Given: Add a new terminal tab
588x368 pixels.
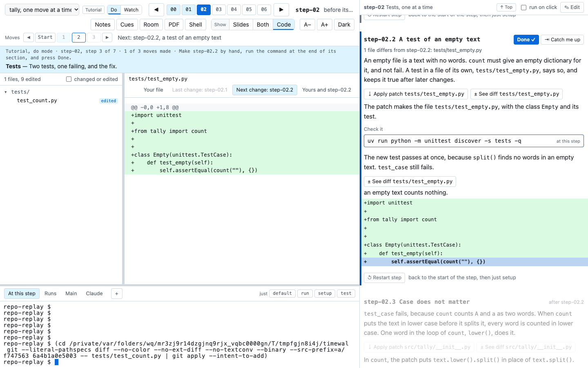Looking at the screenshot, I should [x=116, y=294].
